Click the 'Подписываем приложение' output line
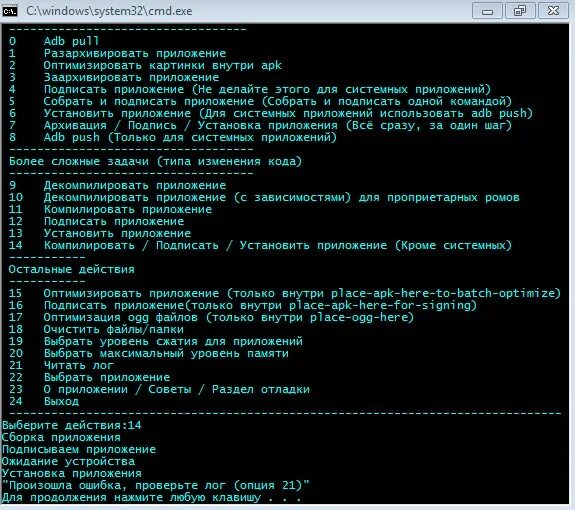The width and height of the screenshot is (575, 510). (x=79, y=450)
